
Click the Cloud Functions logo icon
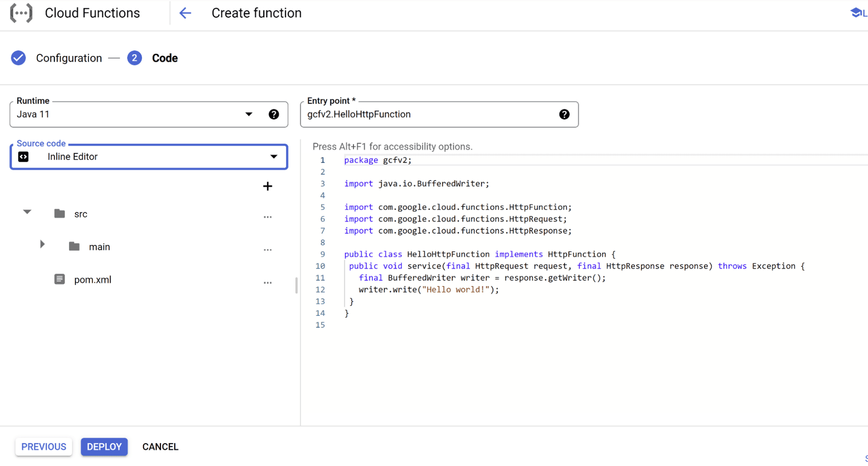pos(21,13)
